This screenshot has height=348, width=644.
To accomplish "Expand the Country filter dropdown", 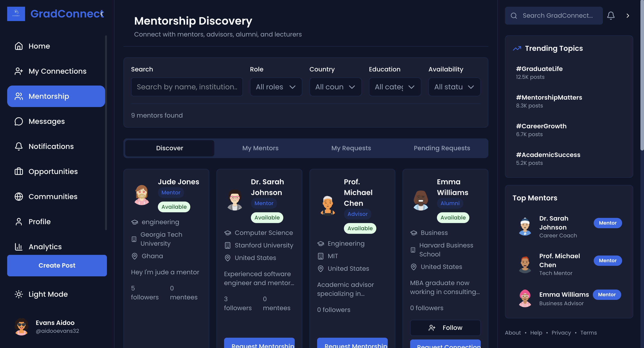I will tap(335, 87).
